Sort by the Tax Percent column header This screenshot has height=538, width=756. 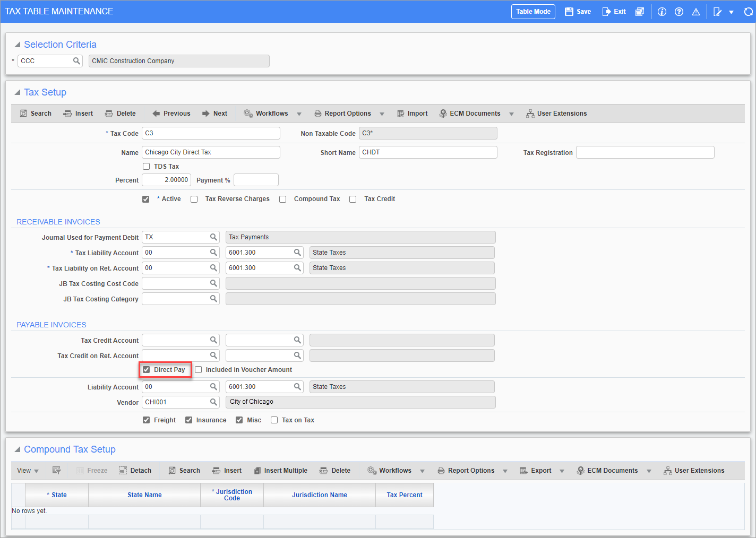(x=405, y=495)
